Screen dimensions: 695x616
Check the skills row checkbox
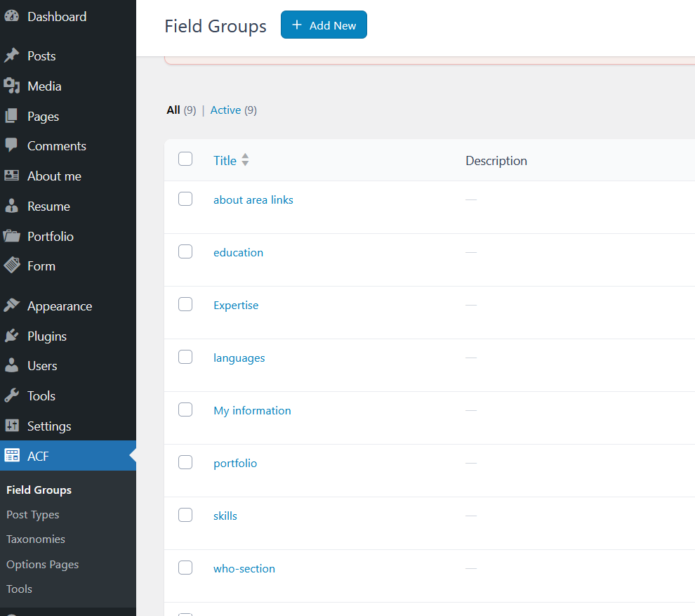185,515
